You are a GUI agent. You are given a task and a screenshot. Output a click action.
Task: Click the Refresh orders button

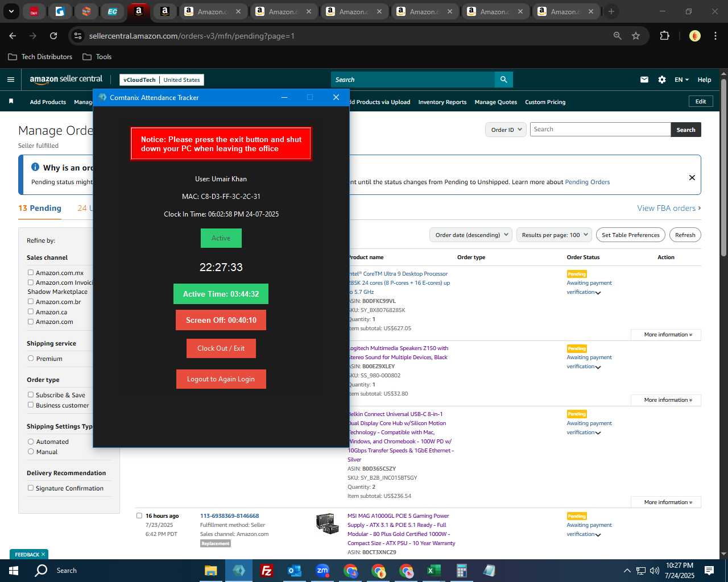click(685, 235)
